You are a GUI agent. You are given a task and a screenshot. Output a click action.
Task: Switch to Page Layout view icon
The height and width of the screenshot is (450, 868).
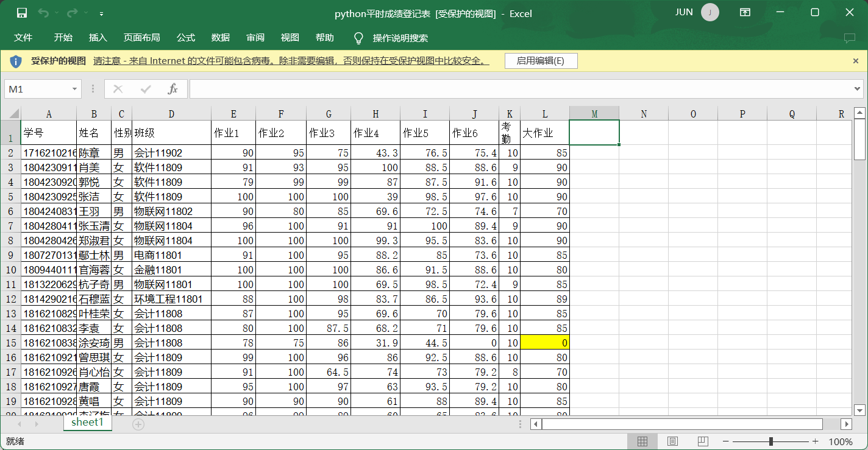(672, 441)
